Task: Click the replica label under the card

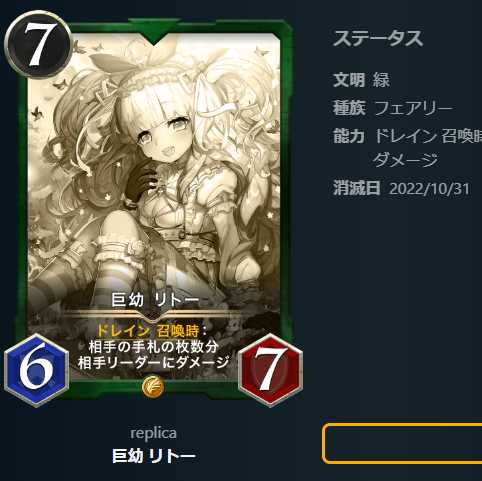Action: click(x=153, y=433)
